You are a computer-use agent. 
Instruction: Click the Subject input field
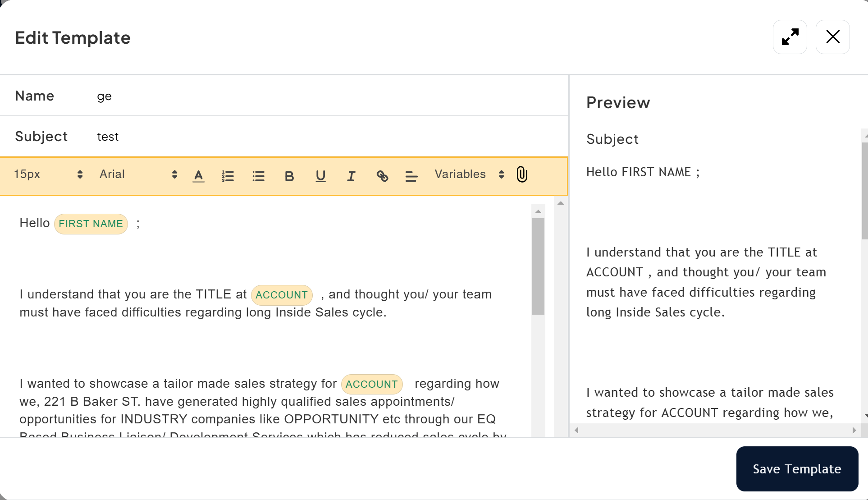pos(315,137)
